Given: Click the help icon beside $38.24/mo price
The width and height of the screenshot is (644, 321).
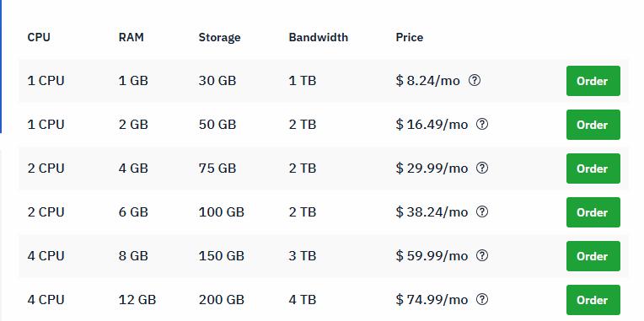Looking at the screenshot, I should [x=482, y=211].
